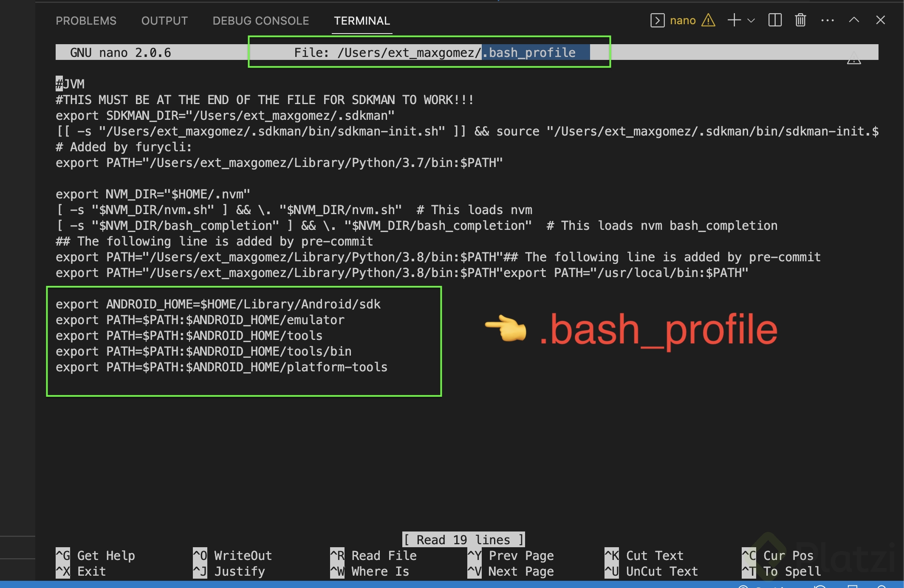This screenshot has width=904, height=588.
Task: Click the faint warning triangle in title bar
Action: point(854,59)
